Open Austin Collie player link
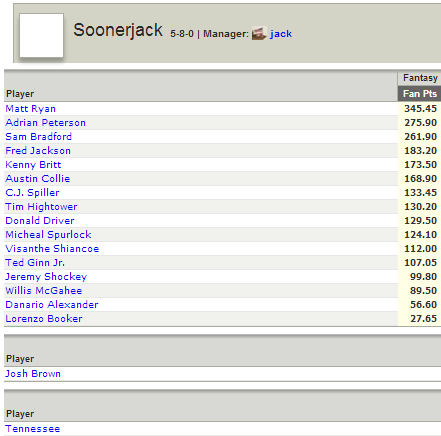This screenshot has height=436, width=441. (x=38, y=179)
